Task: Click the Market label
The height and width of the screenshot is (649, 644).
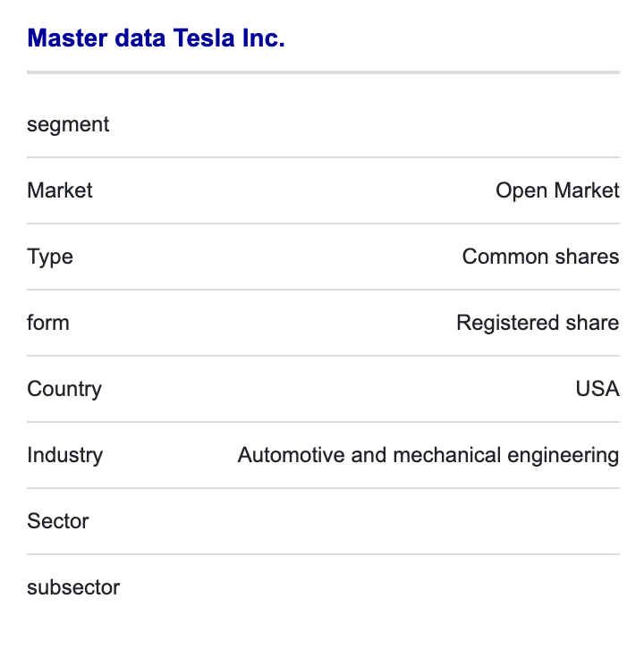Action: click(60, 190)
